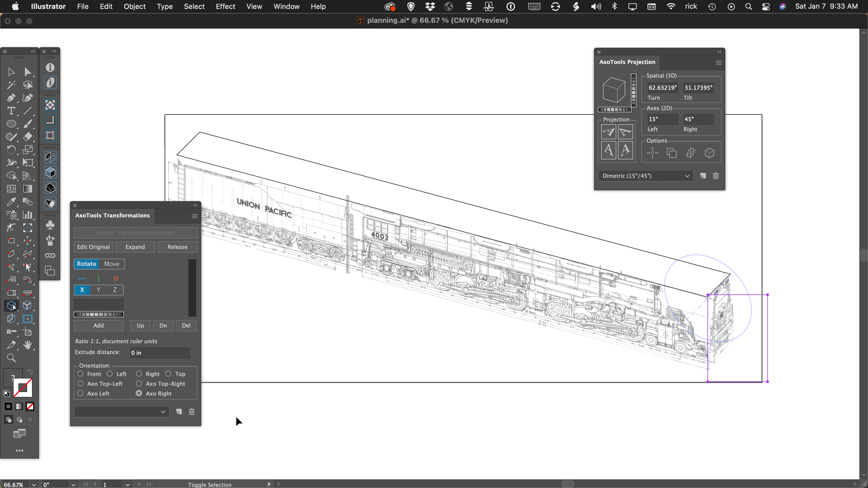Select the Direct Selection tool
Viewport: 868px width, 488px height.
(x=28, y=72)
